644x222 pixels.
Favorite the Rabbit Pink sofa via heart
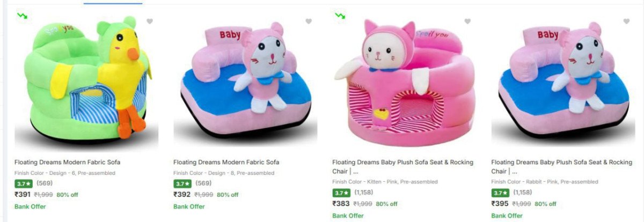626,21
